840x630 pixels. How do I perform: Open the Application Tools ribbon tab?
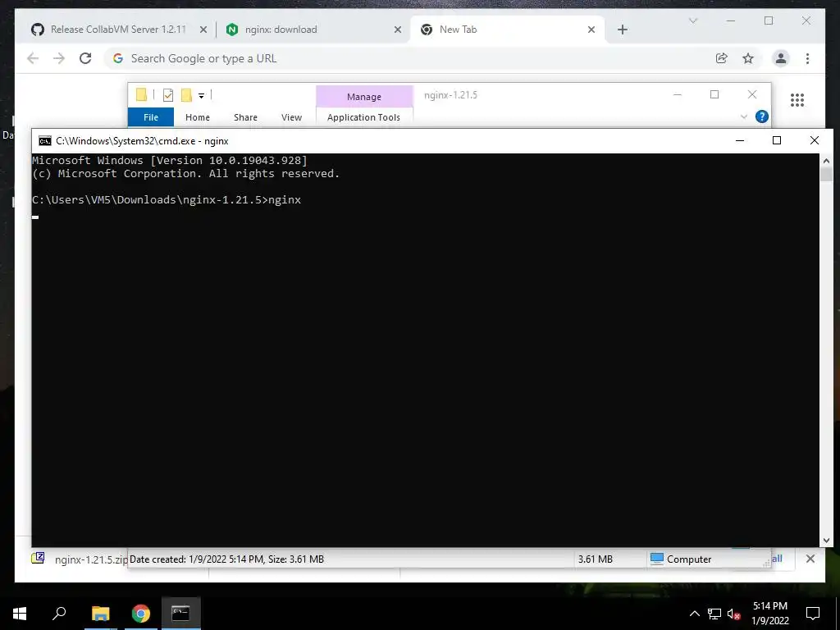tap(363, 116)
